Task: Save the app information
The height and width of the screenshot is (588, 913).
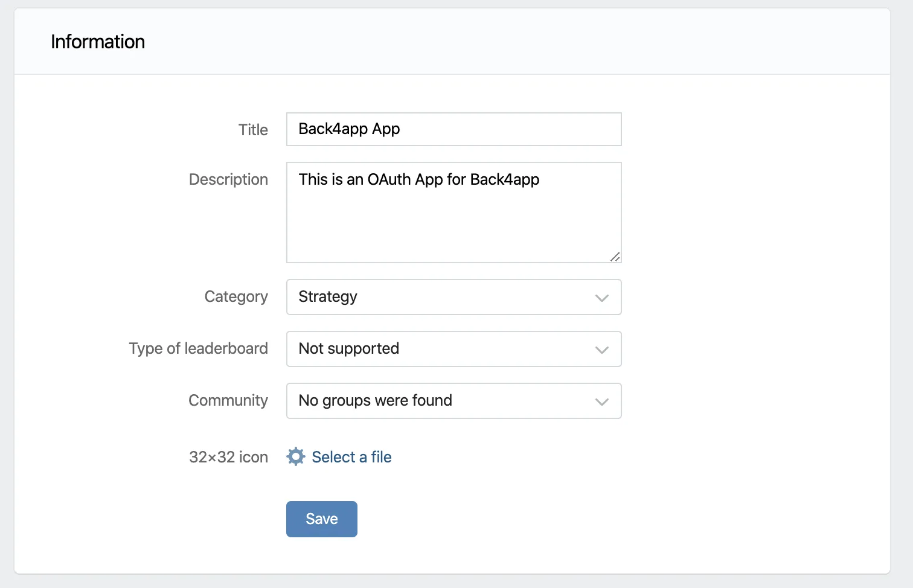Action: pos(322,519)
